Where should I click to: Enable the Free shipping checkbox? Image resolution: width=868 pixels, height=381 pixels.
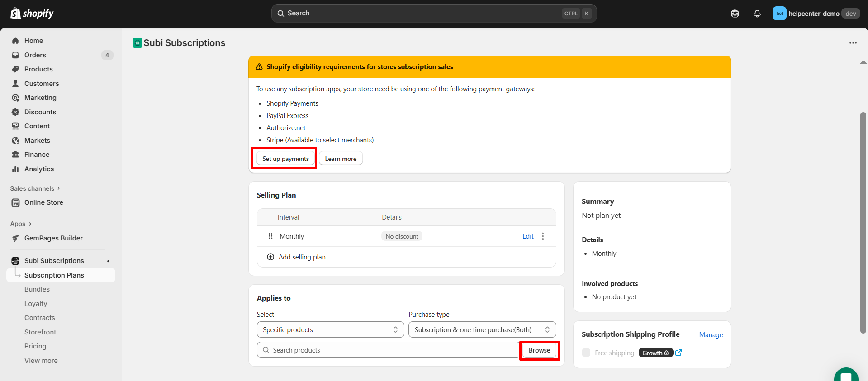point(586,353)
